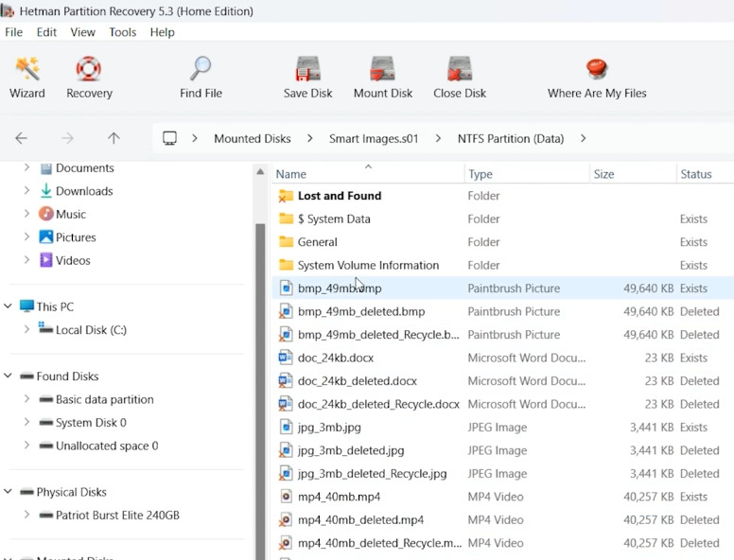Click Smart Images.s01 breadcrumb
The width and height of the screenshot is (734, 560).
(374, 139)
